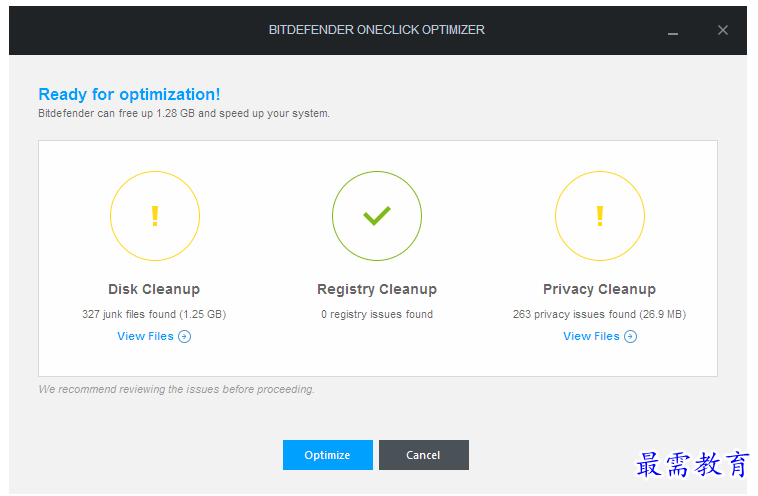Screen dimensions: 758x496
Task: Cancel the optimization dialog
Action: coord(423,455)
